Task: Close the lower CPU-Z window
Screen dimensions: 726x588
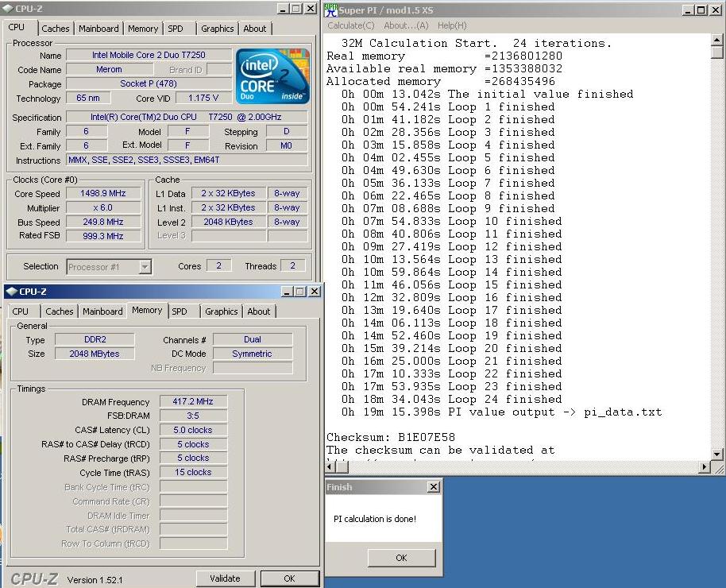Action: tap(315, 292)
